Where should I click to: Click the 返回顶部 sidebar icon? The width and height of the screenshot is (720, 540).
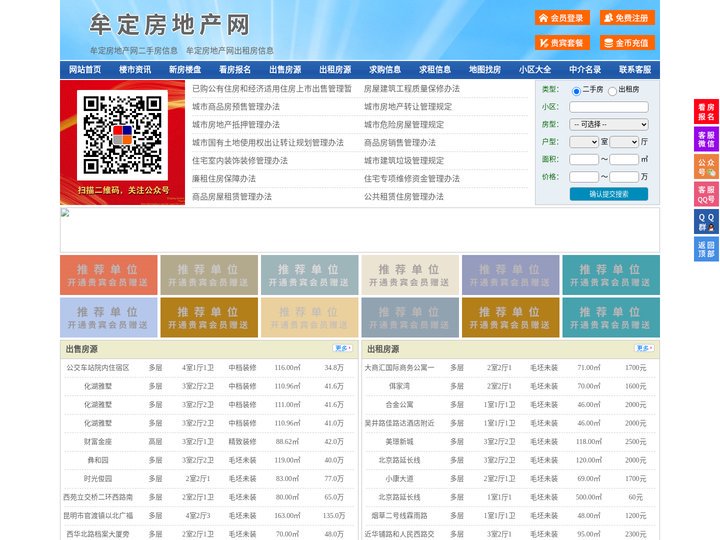click(706, 249)
